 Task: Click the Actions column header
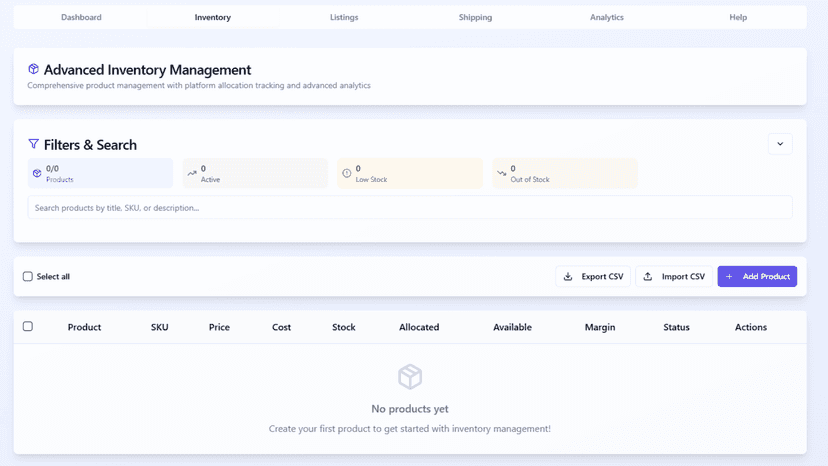(751, 327)
